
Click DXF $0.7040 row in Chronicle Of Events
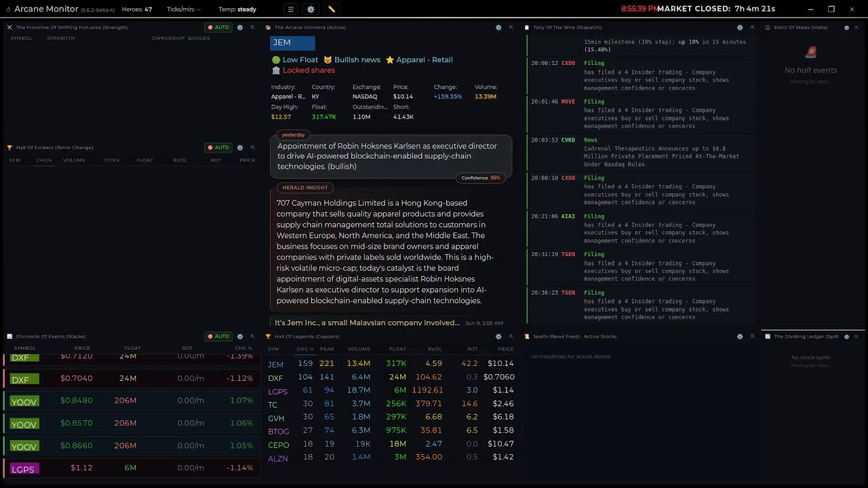click(132, 378)
